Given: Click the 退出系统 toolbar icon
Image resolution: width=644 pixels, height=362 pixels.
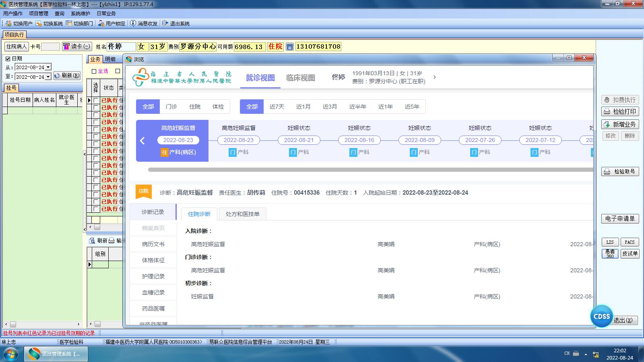Looking at the screenshot, I should pos(176,23).
